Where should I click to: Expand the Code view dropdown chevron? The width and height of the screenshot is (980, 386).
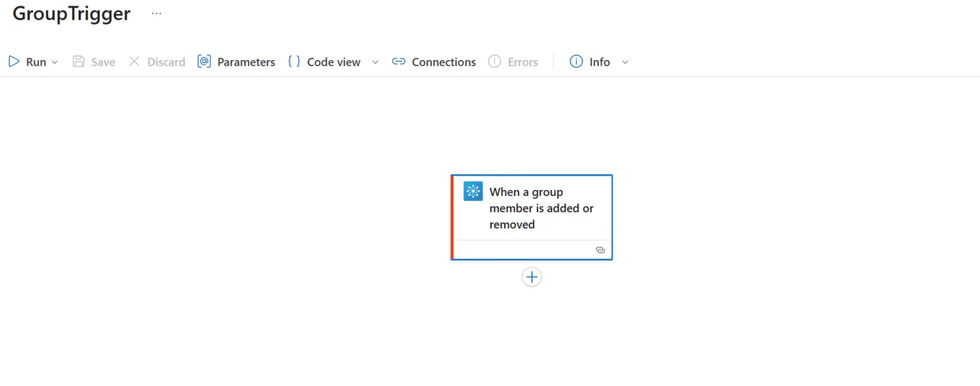375,62
